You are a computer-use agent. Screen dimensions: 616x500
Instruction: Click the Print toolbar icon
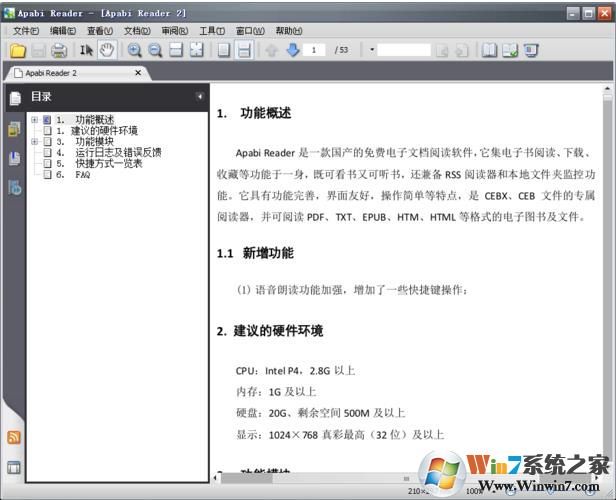point(59,50)
